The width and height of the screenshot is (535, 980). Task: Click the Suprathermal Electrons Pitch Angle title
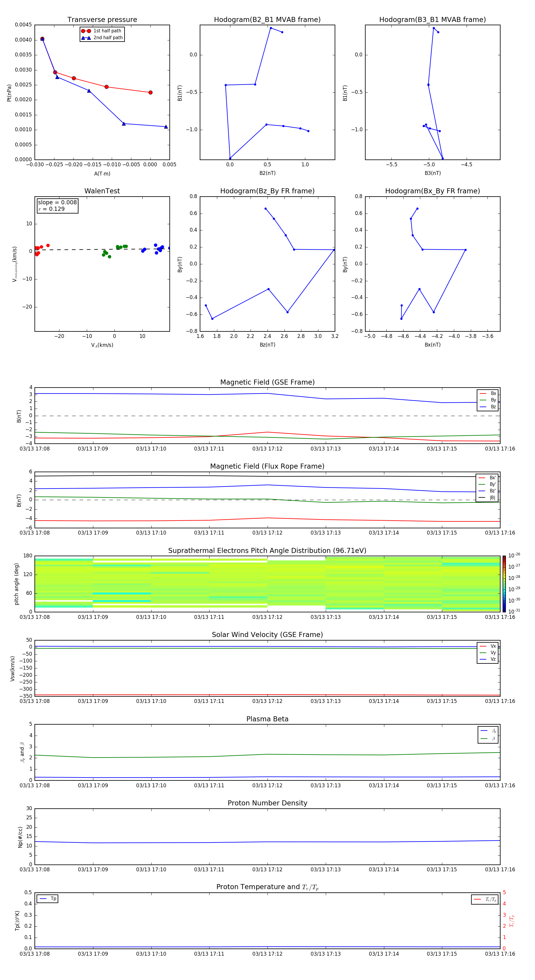point(267,551)
